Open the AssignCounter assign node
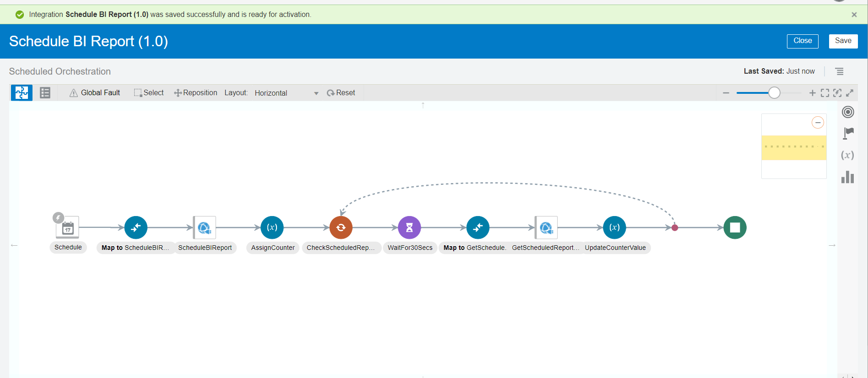The width and height of the screenshot is (868, 378). (272, 227)
